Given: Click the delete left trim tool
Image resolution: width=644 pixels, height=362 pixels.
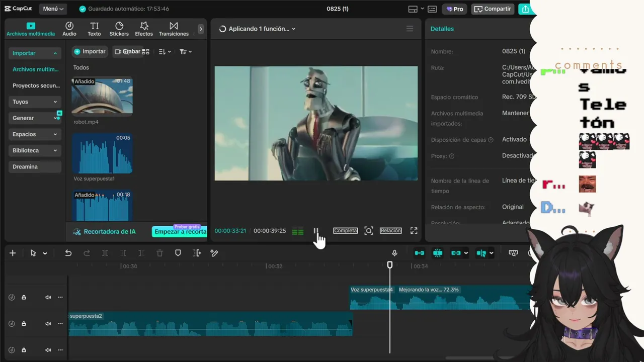Looking at the screenshot, I should point(123,253).
